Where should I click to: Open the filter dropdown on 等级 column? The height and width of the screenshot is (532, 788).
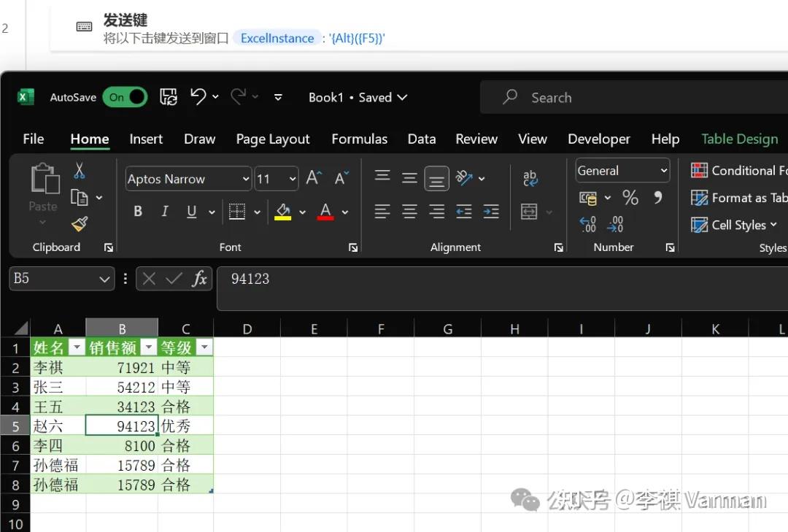204,347
